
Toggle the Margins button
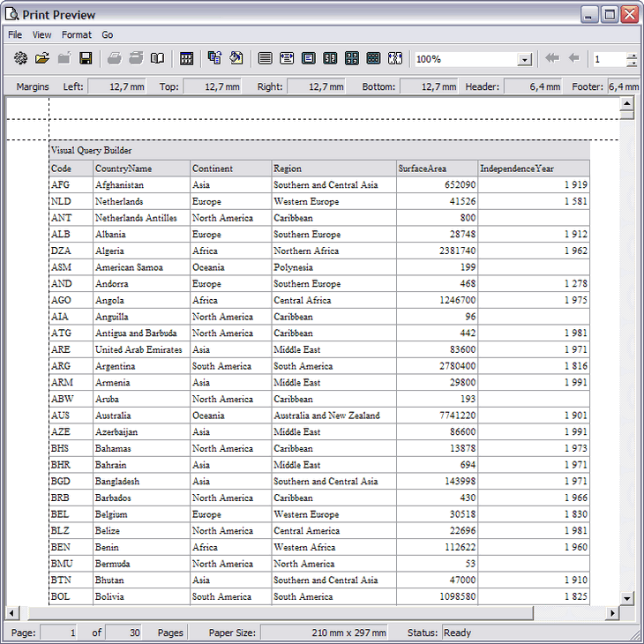coord(33,86)
